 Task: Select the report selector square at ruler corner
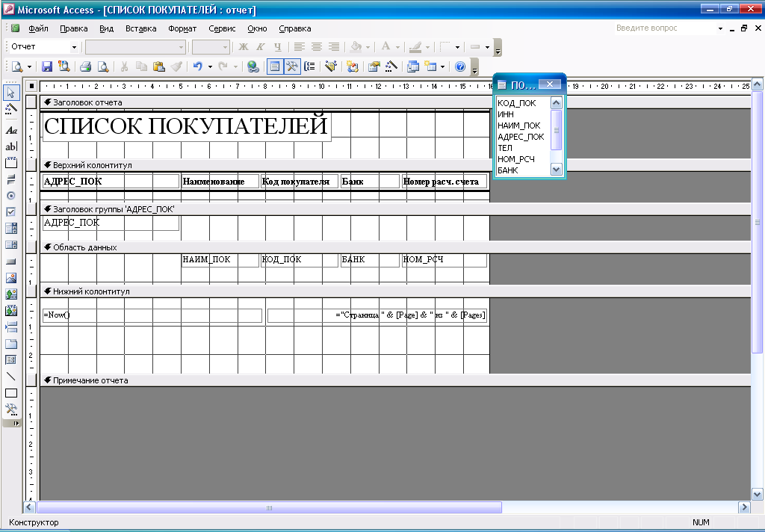31,87
